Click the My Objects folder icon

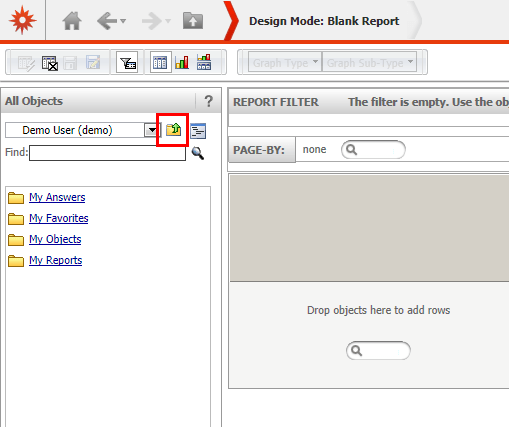(16, 240)
